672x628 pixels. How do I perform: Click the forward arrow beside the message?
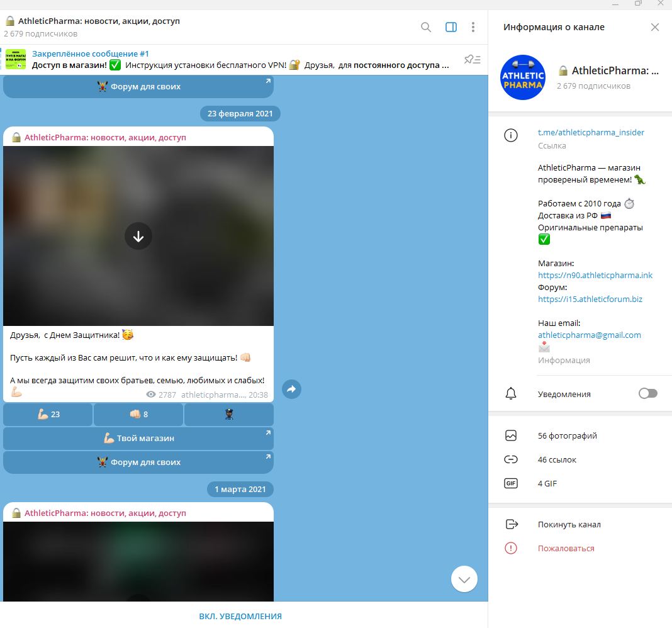click(291, 390)
